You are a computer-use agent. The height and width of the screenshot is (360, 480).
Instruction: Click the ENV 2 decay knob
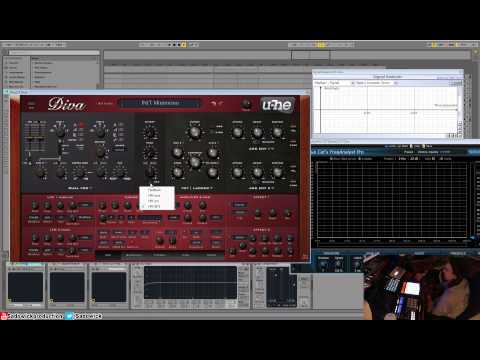(257, 172)
